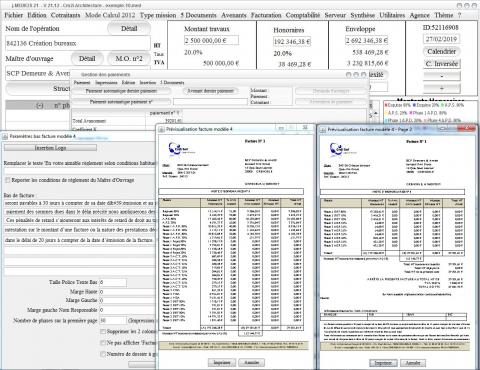
Task: Open the Type mission menu
Action: click(x=158, y=15)
